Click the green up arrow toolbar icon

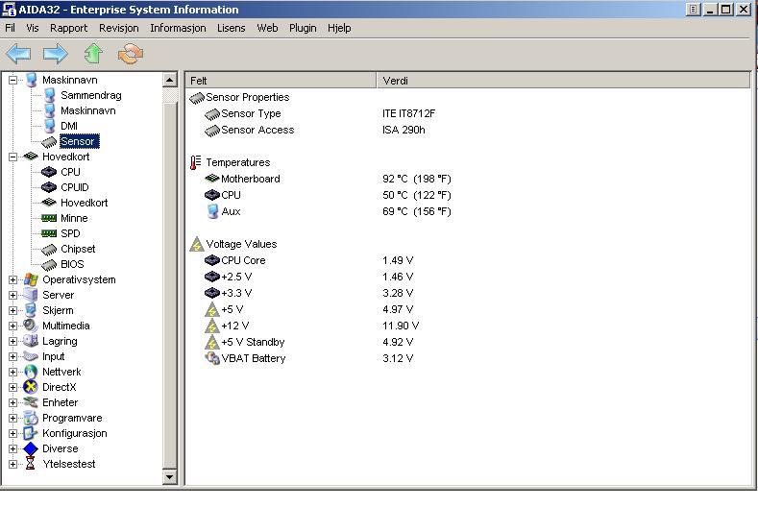93,54
